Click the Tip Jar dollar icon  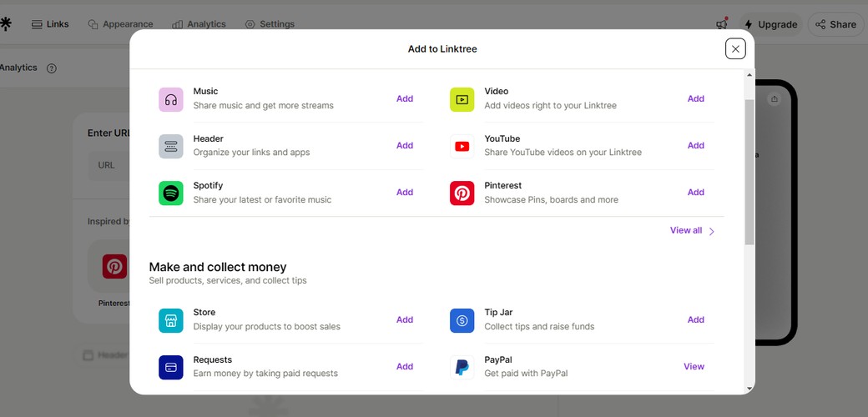(462, 321)
